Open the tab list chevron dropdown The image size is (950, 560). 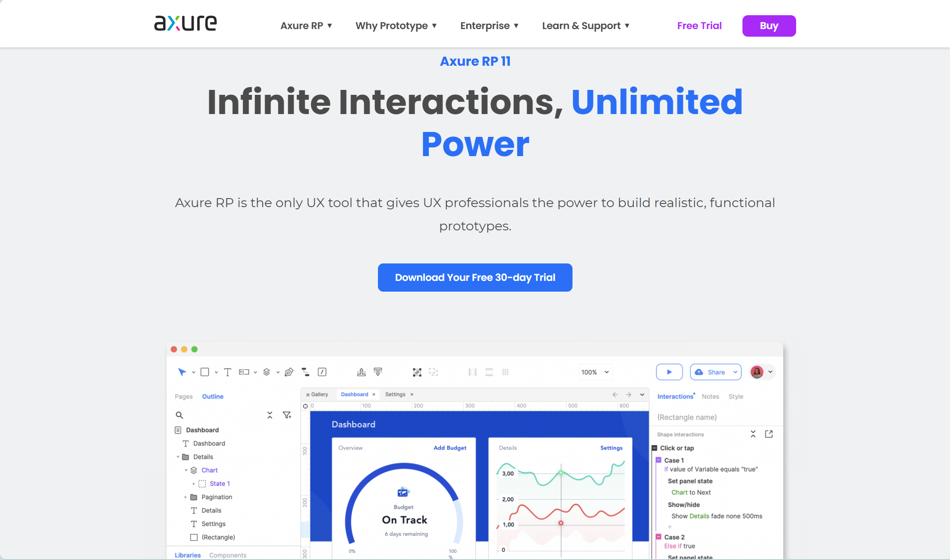(x=642, y=395)
